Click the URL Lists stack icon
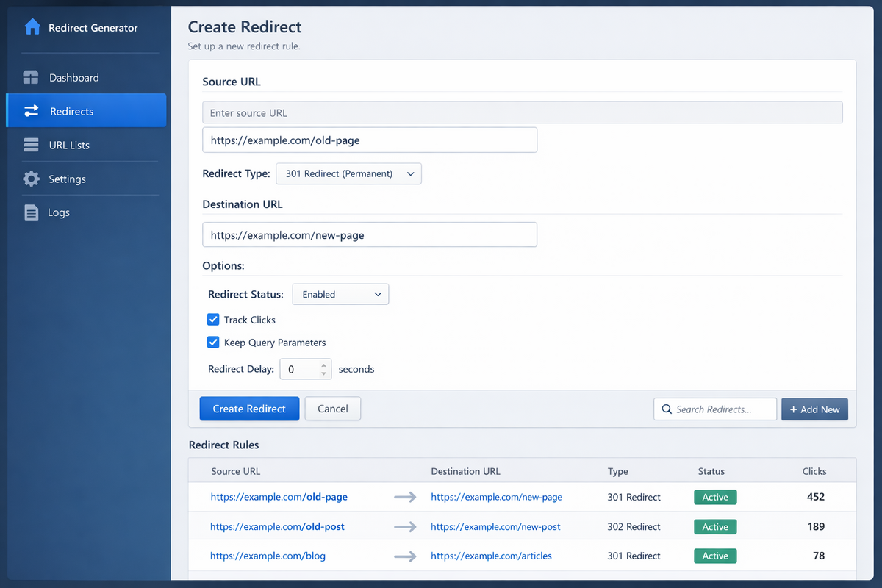Viewport: 882px width, 588px height. point(31,146)
